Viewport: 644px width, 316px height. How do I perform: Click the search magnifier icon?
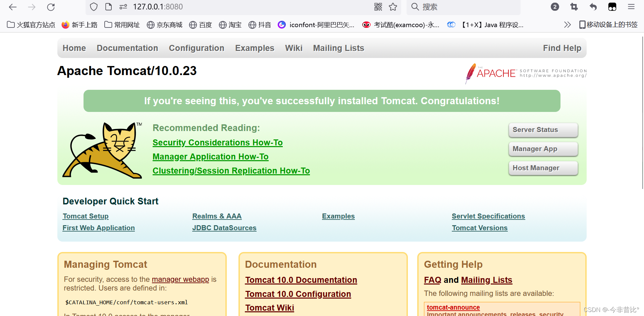[415, 7]
